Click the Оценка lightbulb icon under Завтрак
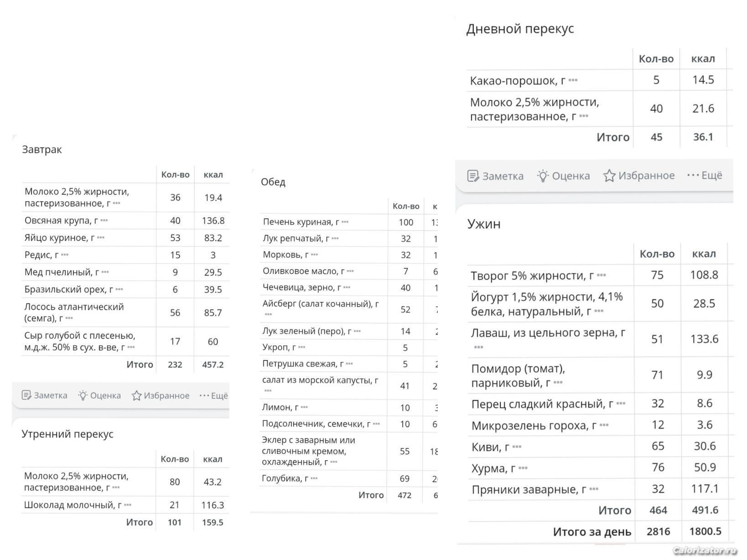Image resolution: width=747 pixels, height=560 pixels. 83,395
